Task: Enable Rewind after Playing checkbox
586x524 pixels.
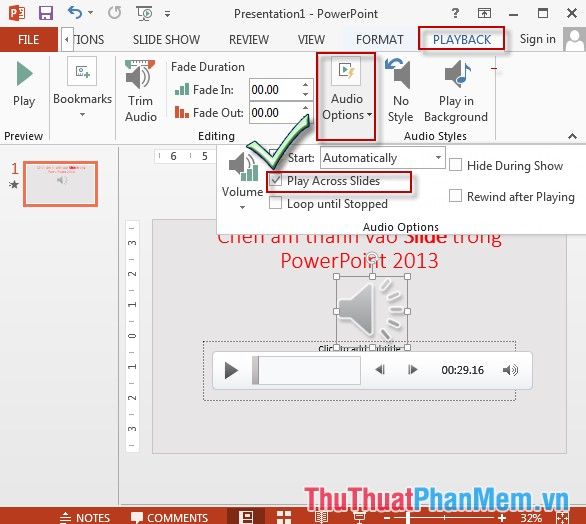Action: pyautogui.click(x=455, y=196)
